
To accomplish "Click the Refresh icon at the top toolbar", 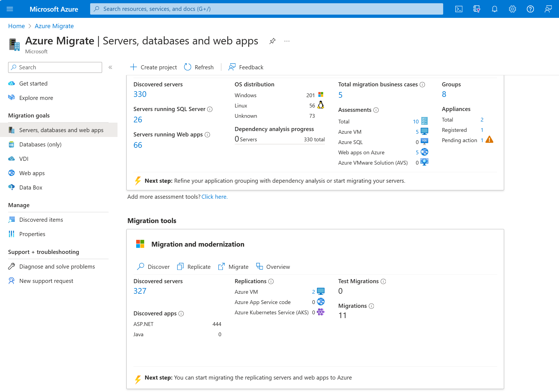I will (x=188, y=67).
